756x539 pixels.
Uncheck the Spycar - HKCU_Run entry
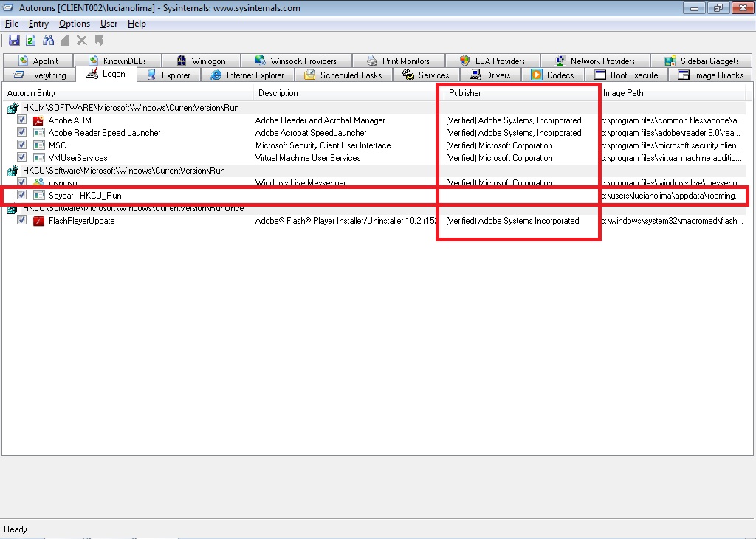pos(21,195)
